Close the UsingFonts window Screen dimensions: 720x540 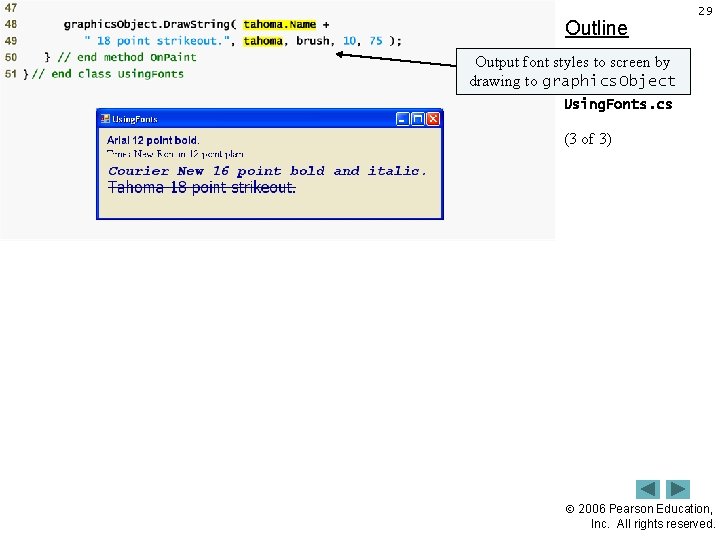pyautogui.click(x=433, y=119)
